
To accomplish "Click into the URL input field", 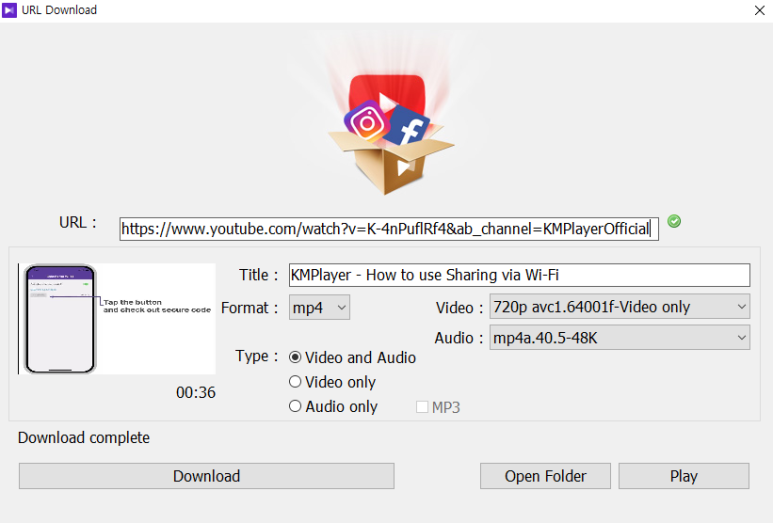I will tap(389, 229).
